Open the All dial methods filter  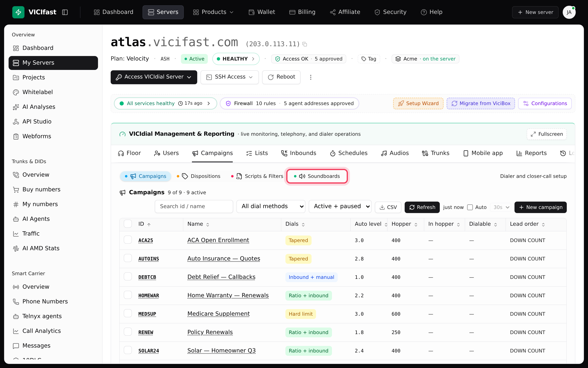(x=271, y=206)
